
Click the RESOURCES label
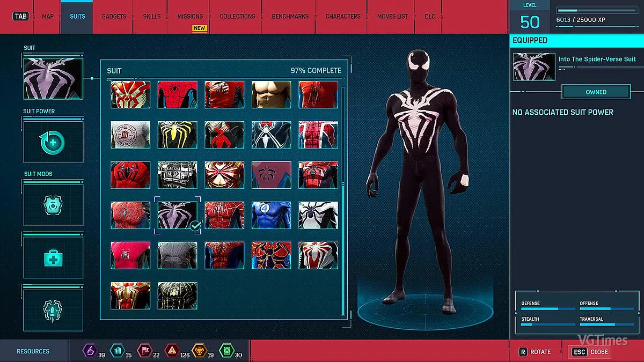click(33, 351)
